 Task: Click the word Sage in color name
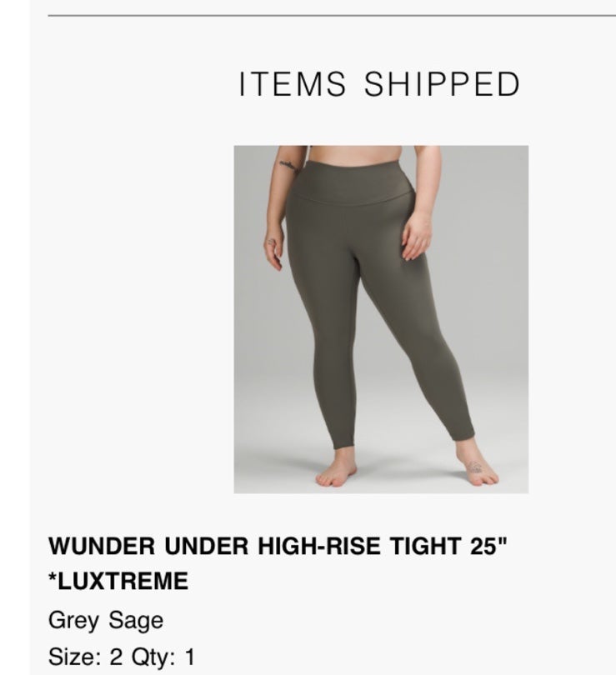tap(136, 621)
